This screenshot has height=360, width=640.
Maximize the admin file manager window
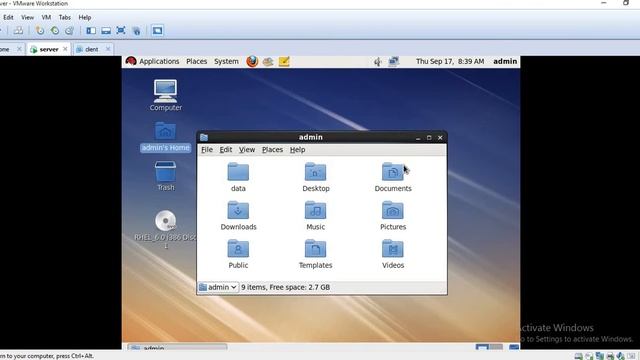coord(429,138)
